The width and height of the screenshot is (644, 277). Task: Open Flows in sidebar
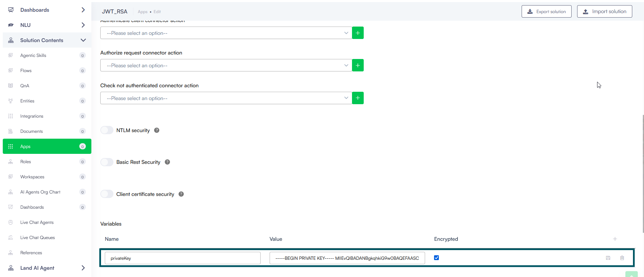[47, 70]
